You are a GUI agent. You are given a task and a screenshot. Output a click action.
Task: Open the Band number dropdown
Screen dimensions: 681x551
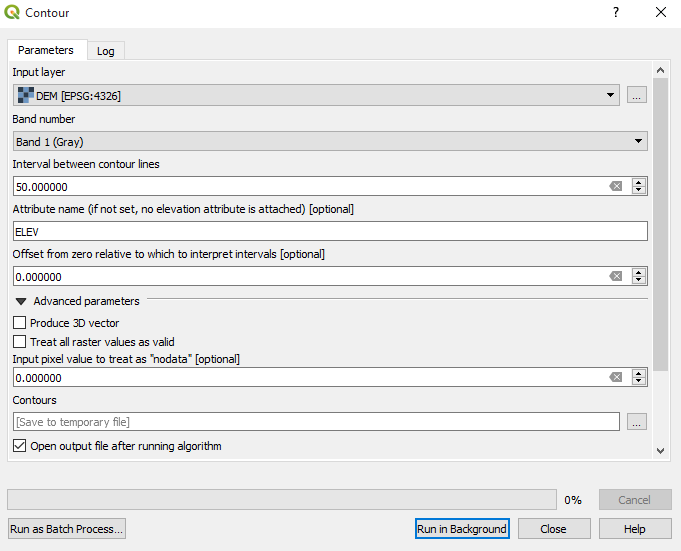(639, 141)
